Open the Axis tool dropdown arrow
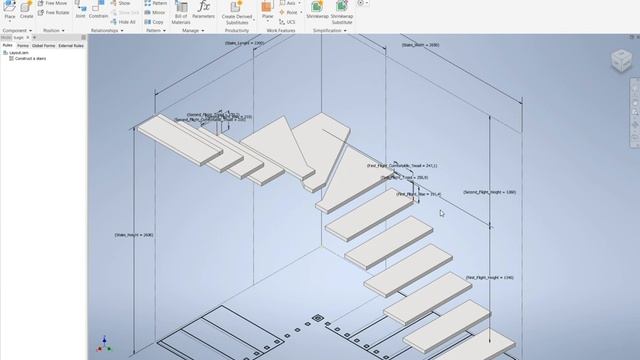 coord(300,3)
